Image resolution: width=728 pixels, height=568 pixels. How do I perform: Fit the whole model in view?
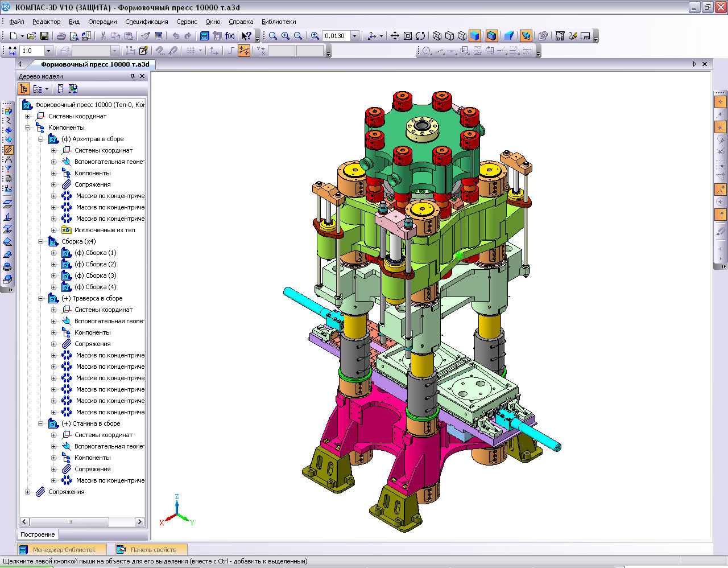click(408, 36)
